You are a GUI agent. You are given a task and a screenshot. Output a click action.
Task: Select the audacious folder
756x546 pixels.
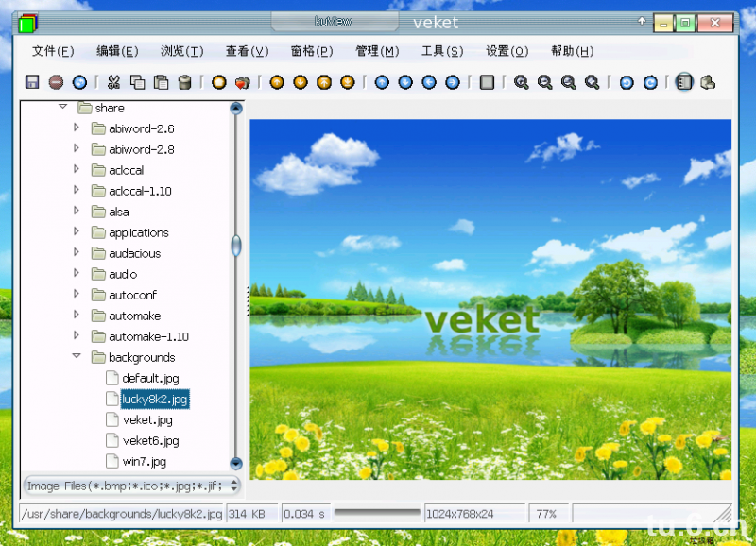(x=134, y=253)
